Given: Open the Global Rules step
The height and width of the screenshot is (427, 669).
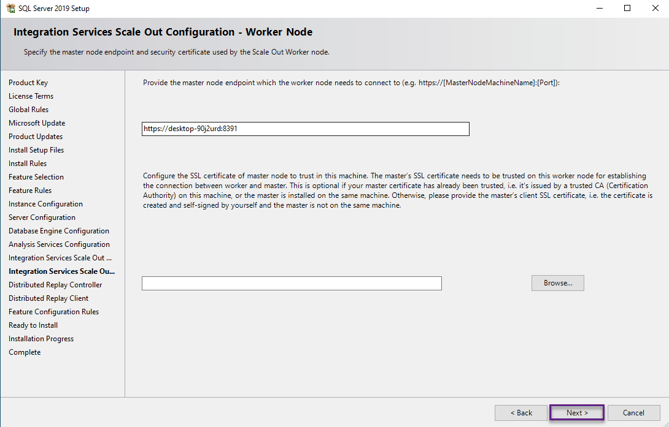Looking at the screenshot, I should click(x=29, y=110).
